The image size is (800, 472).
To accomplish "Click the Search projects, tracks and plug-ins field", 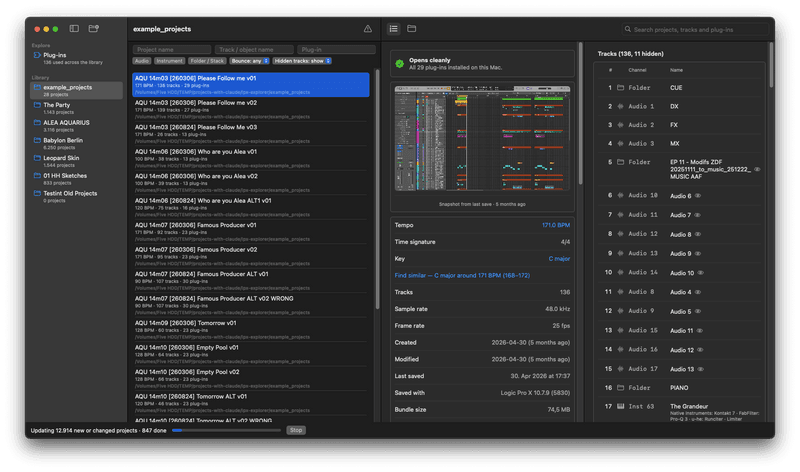I will point(695,30).
